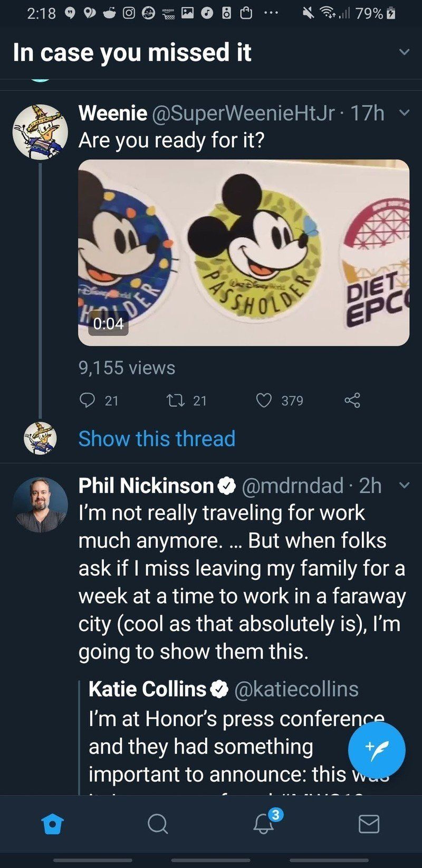The width and height of the screenshot is (422, 868).
Task: Open the Search tab
Action: (x=158, y=823)
